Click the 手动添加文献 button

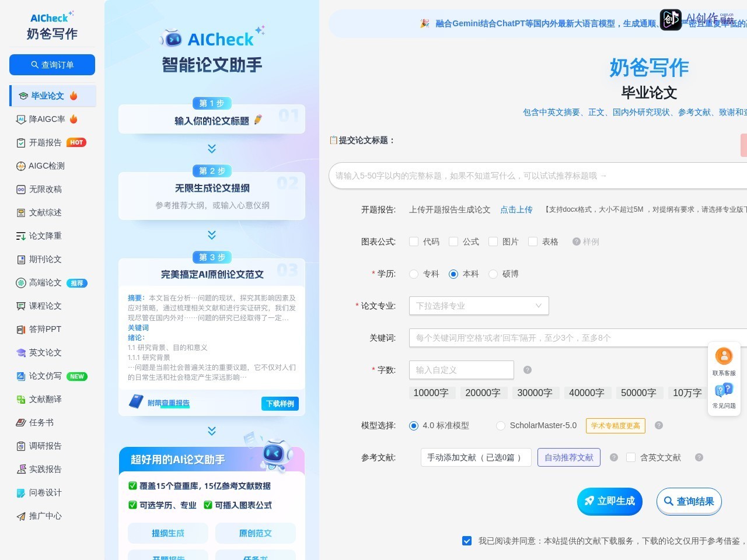pos(476,457)
